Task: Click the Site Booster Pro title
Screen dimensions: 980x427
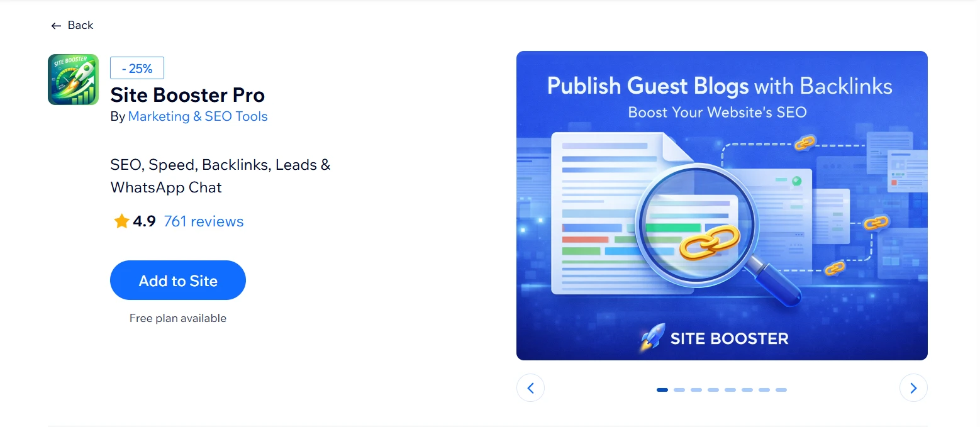Action: click(x=187, y=95)
